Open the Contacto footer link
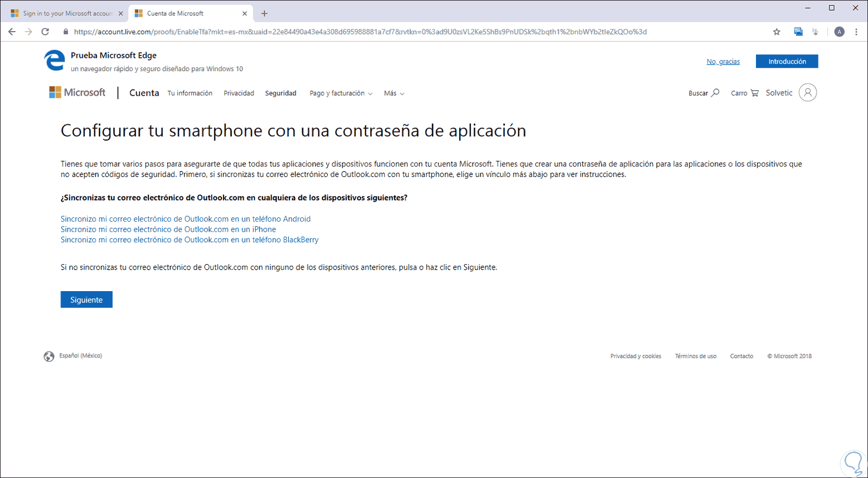This screenshot has height=478, width=868. click(x=742, y=356)
